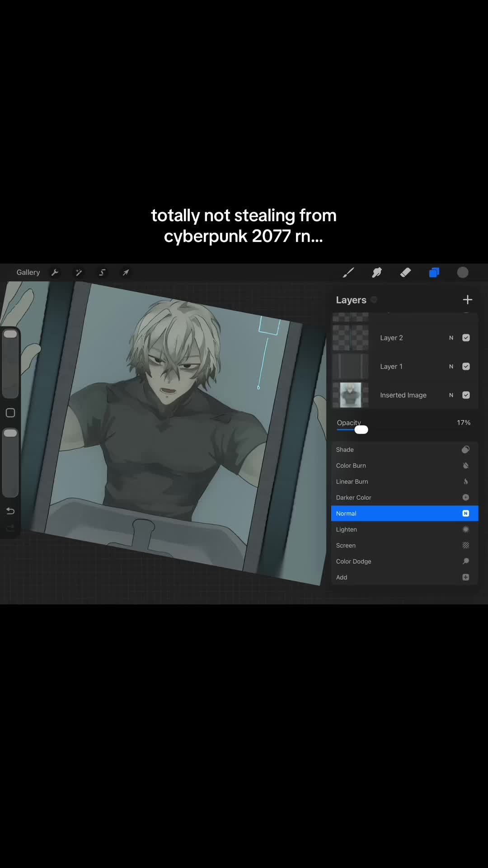Select the Smudge tool
This screenshot has height=868, width=488.
pos(377,272)
